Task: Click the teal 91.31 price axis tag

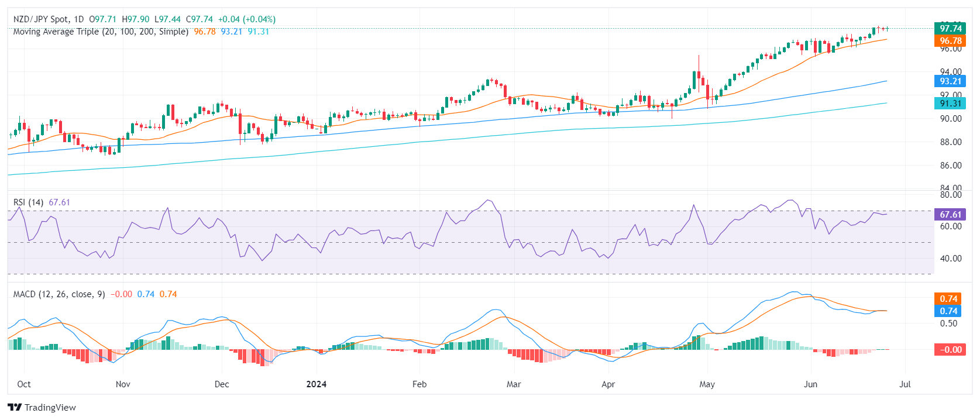Action: click(x=950, y=104)
